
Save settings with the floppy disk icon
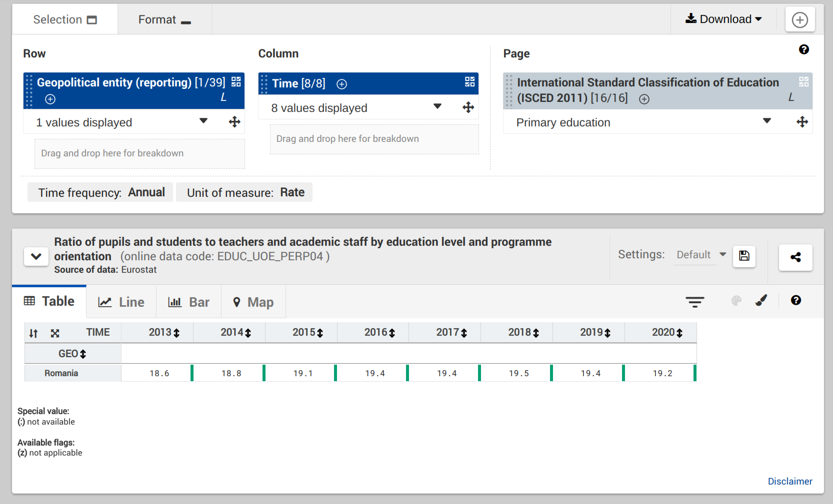[744, 256]
